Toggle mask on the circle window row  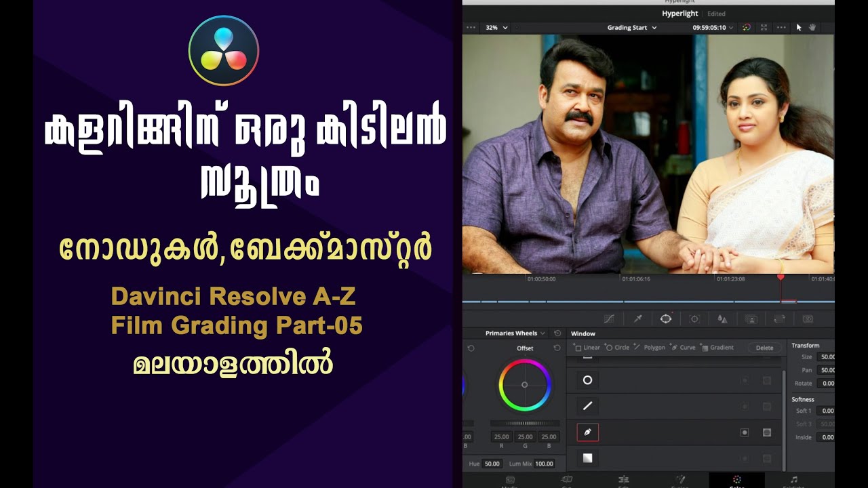[767, 381]
